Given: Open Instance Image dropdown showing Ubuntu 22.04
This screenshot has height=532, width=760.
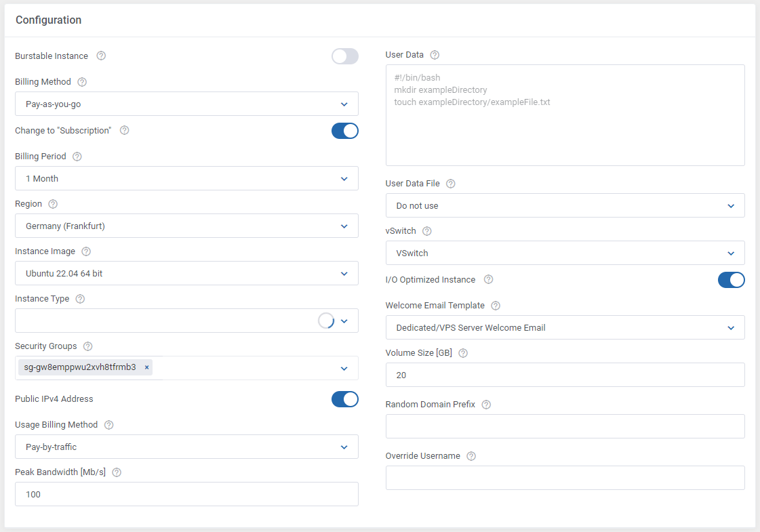Looking at the screenshot, I should 186,274.
